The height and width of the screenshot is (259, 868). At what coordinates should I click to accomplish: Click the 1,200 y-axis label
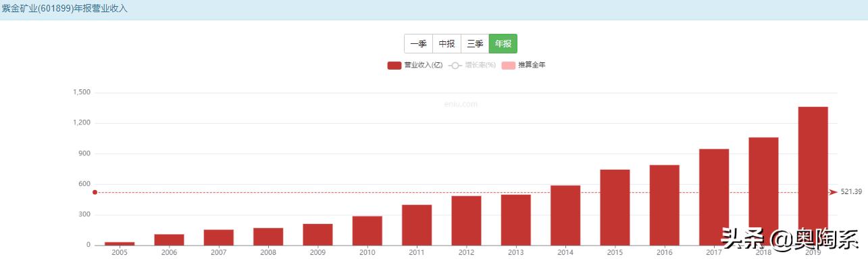coord(82,123)
